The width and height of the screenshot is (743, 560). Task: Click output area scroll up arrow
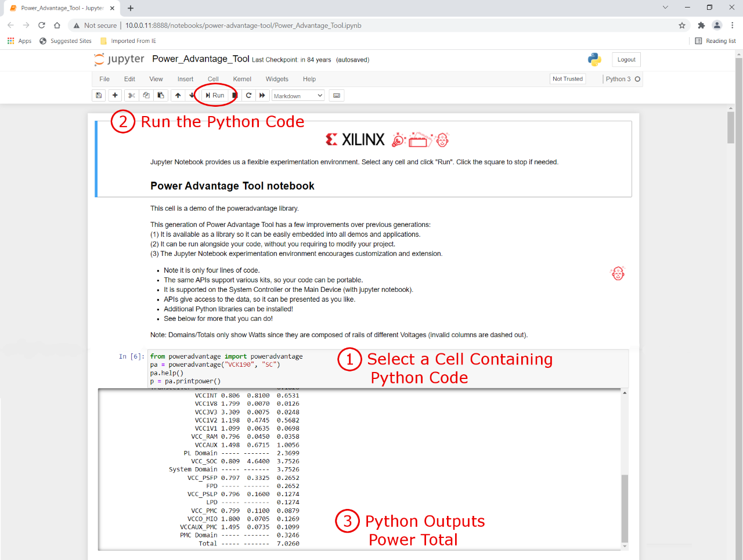pyautogui.click(x=625, y=393)
